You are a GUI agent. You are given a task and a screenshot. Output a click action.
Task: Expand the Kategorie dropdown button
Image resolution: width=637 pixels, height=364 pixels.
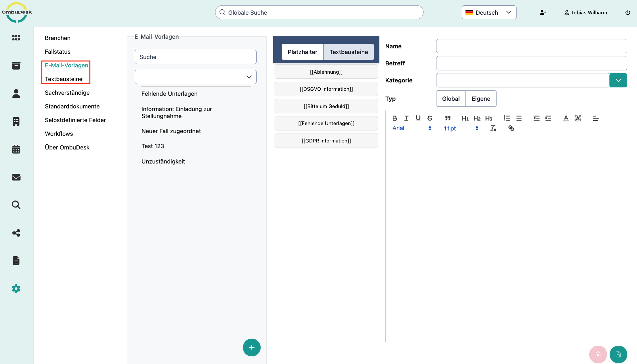point(618,80)
